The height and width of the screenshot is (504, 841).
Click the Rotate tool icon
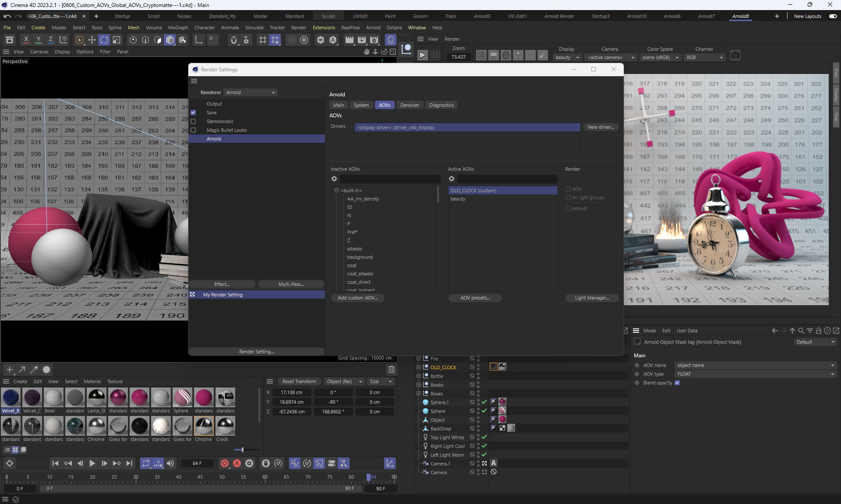(x=104, y=40)
